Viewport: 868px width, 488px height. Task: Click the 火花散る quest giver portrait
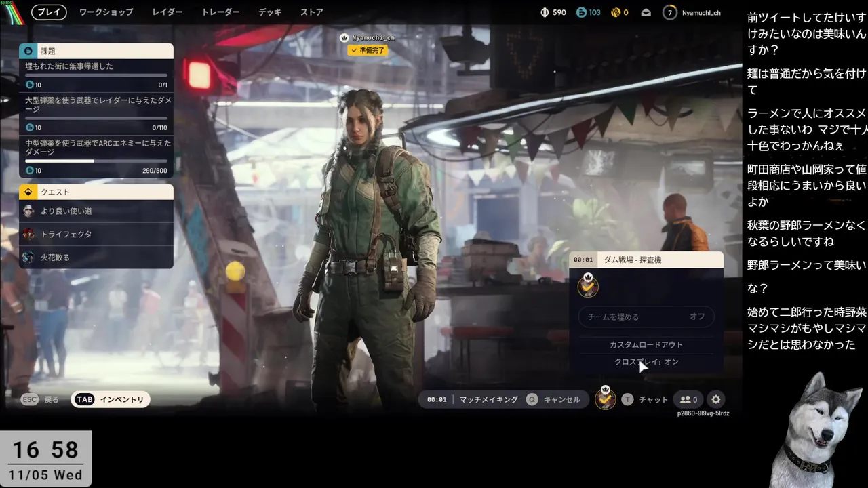pos(28,257)
